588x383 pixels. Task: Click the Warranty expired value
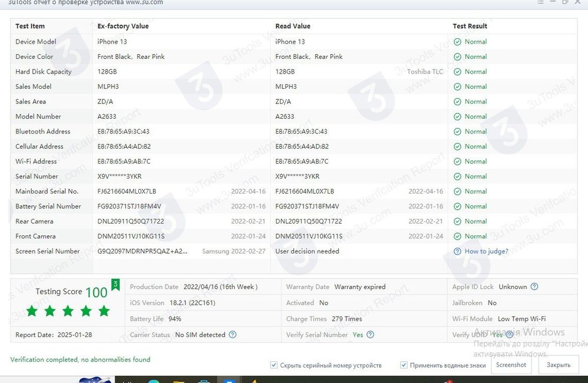(x=360, y=287)
